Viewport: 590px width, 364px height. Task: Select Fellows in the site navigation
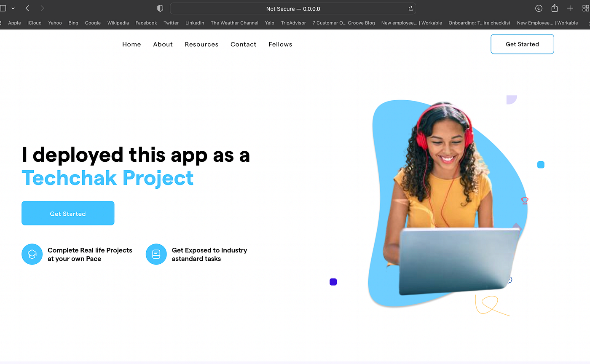pos(280,44)
